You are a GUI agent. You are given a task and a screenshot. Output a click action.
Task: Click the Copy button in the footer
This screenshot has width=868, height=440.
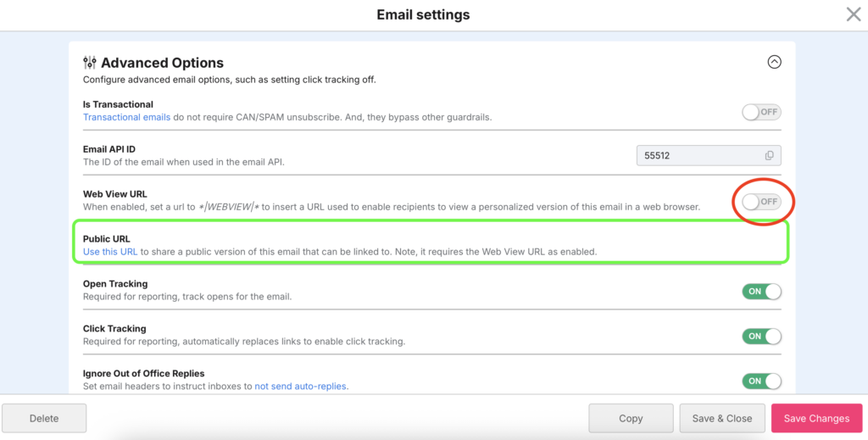tap(631, 419)
